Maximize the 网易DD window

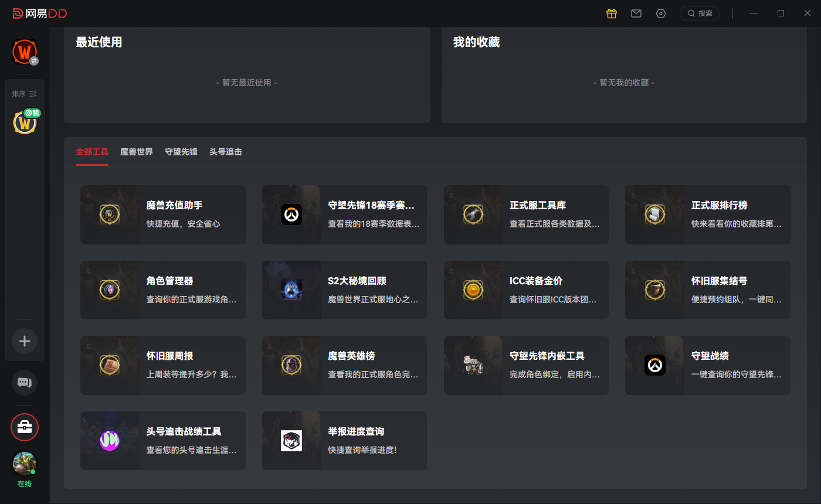coord(781,13)
